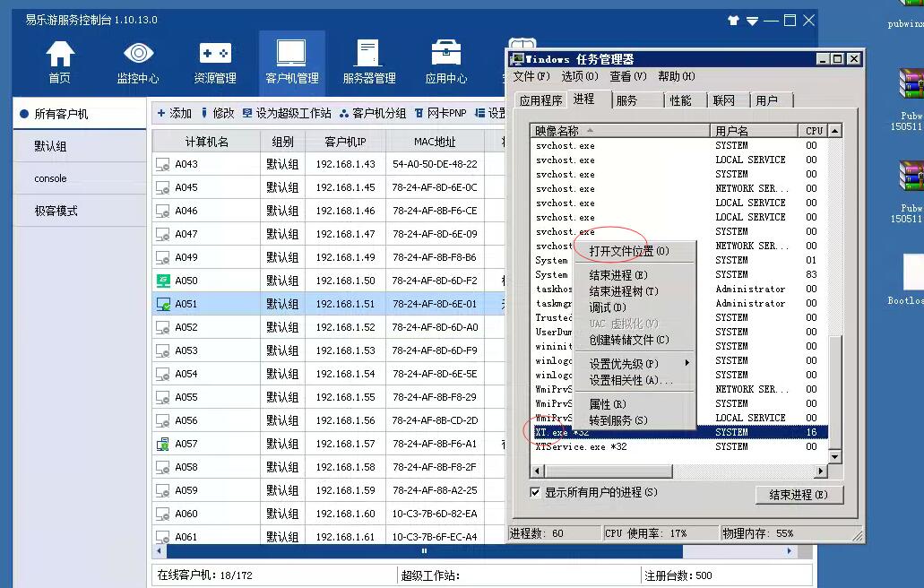Click the 网卡PNP toolbar button
Viewport: 924px width, 588px height.
(x=440, y=113)
